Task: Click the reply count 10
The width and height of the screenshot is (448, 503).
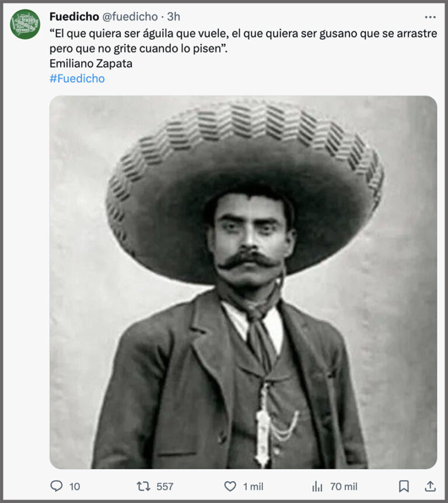Action: 75,487
